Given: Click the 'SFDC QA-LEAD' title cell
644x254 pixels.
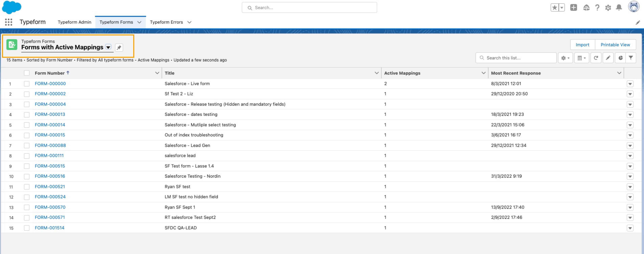Looking at the screenshot, I should coord(180,228).
